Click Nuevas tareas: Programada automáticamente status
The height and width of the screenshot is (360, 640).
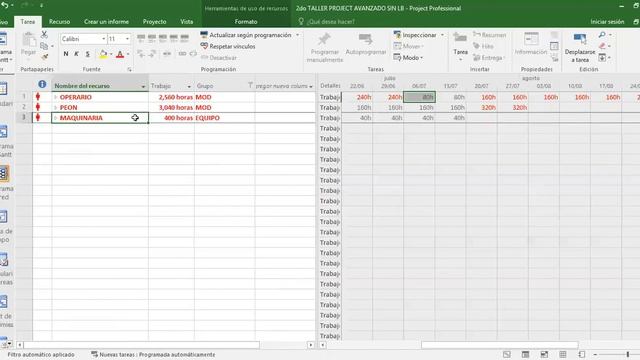click(153, 355)
